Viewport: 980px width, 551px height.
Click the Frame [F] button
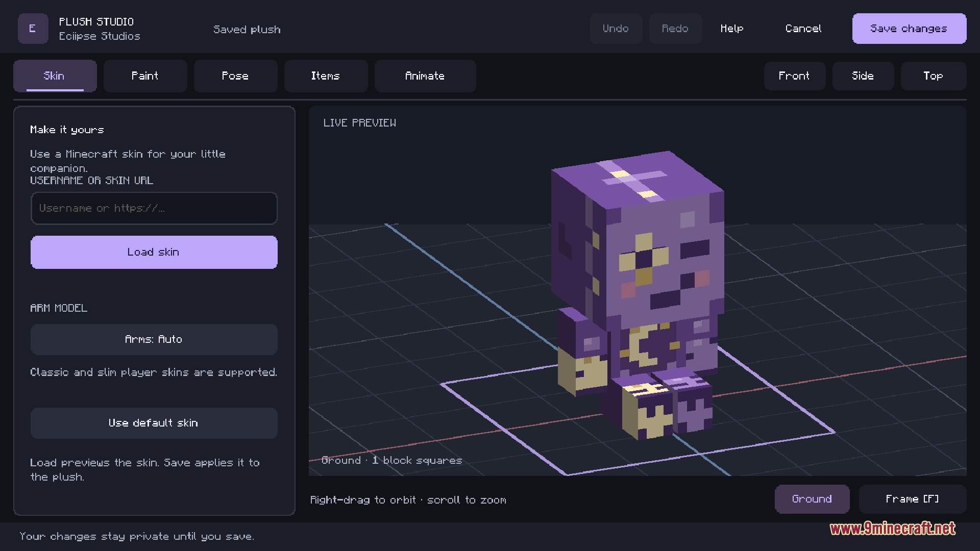[913, 499]
